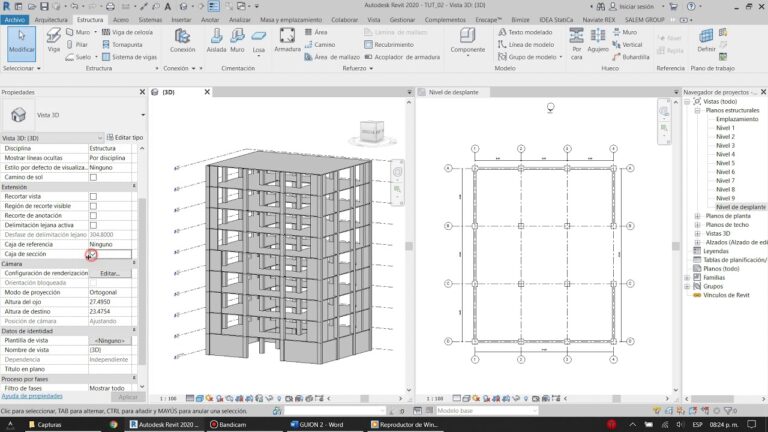Click the Tornapunta brace tool
Image resolution: width=768 pixels, height=432 pixels.
pos(122,45)
